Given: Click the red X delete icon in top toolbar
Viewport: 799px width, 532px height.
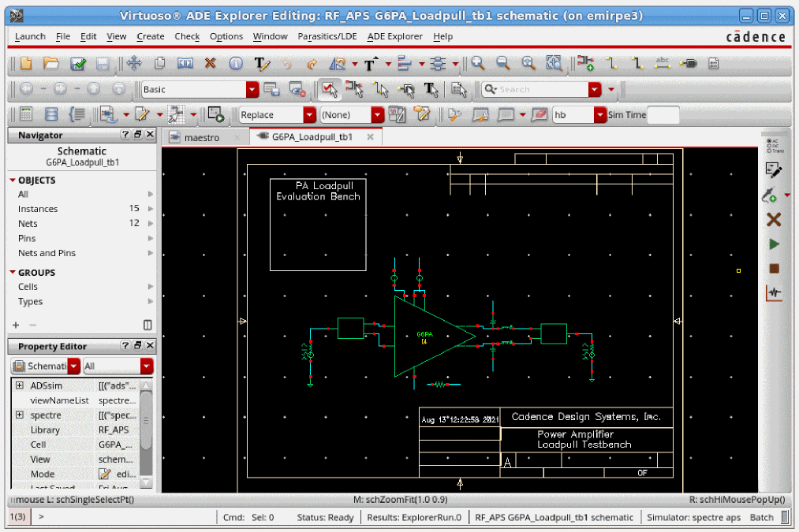Looking at the screenshot, I should coord(211,64).
